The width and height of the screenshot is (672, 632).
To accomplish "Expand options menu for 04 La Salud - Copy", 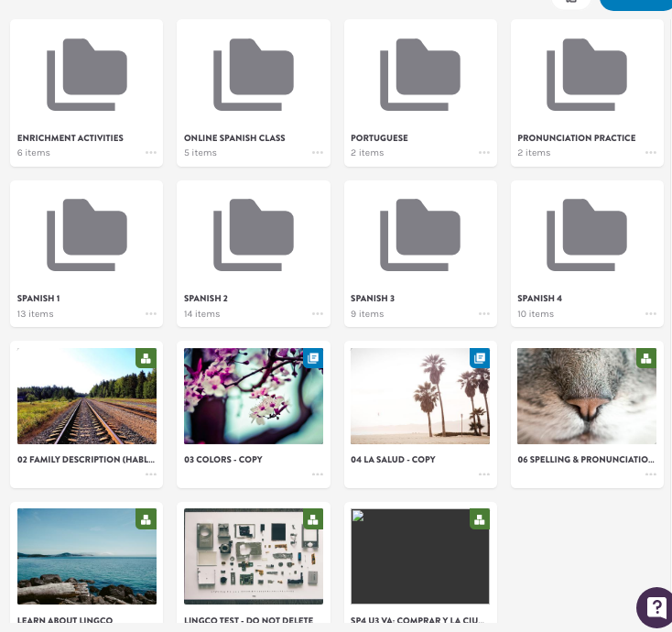I will (x=484, y=474).
